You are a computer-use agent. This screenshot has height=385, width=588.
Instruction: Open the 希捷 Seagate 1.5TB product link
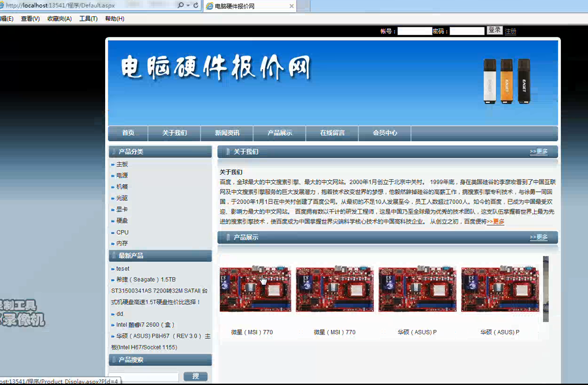point(159,291)
